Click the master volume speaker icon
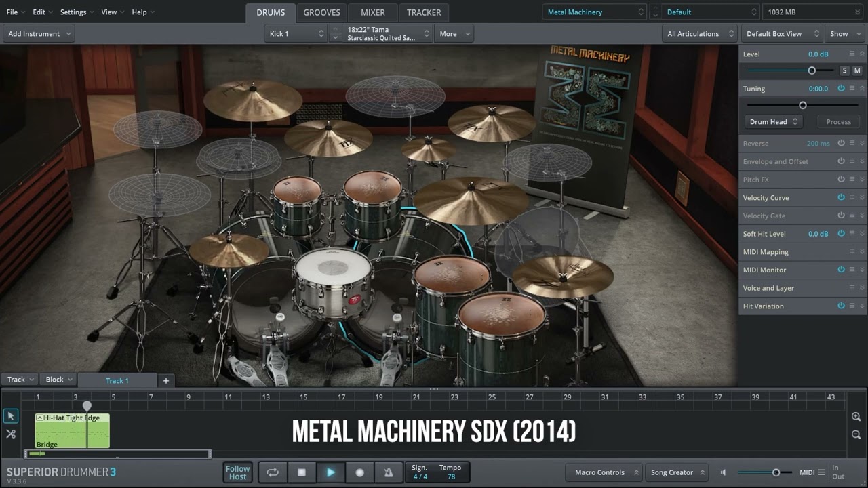 coord(724,472)
